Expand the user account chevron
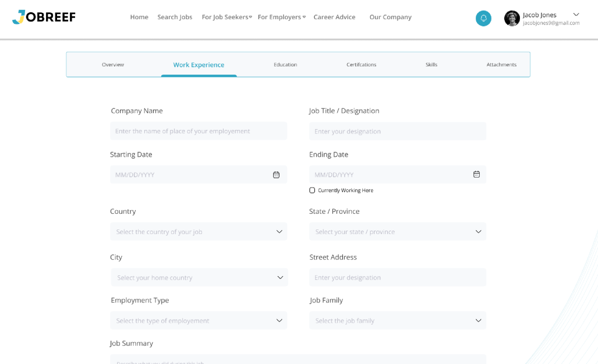Viewport: 598px width, 364px height. 576,15
